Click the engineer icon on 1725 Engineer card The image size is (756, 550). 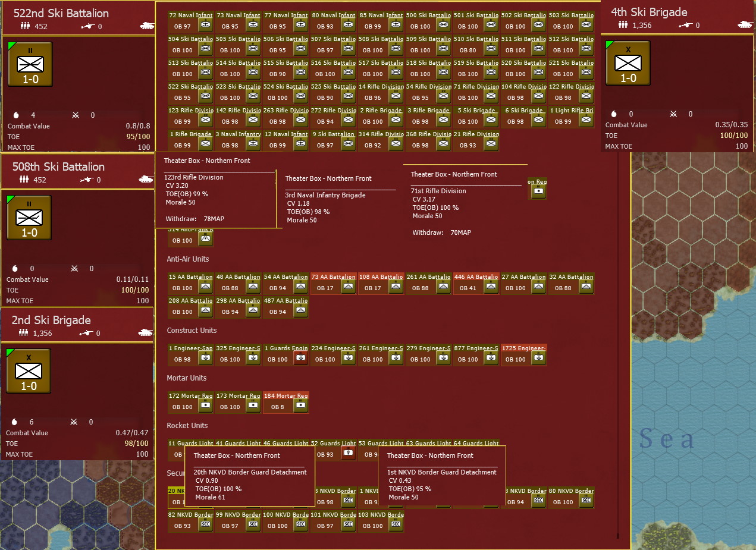tap(538, 359)
